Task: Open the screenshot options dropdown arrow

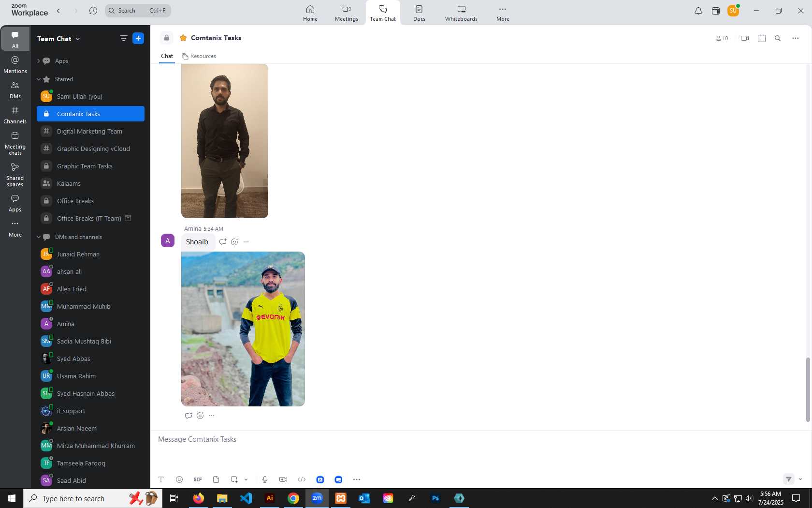Action: tap(246, 479)
